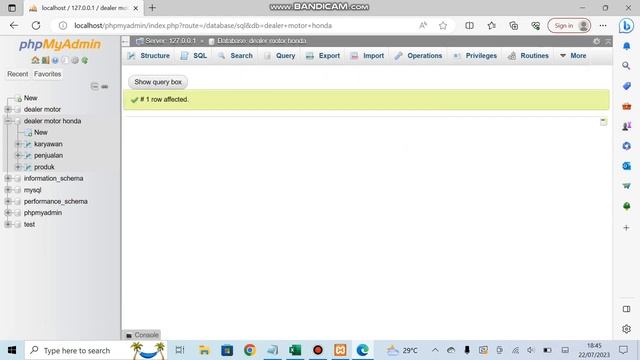Viewport: 640px width, 360px height.
Task: Create New table under dealer motor honda
Action: click(x=41, y=132)
